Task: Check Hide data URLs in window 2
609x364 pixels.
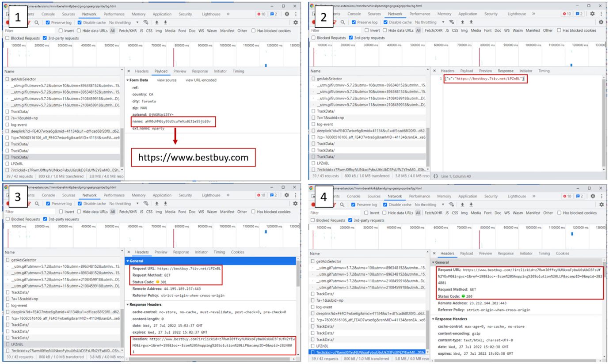Action: tap(385, 30)
